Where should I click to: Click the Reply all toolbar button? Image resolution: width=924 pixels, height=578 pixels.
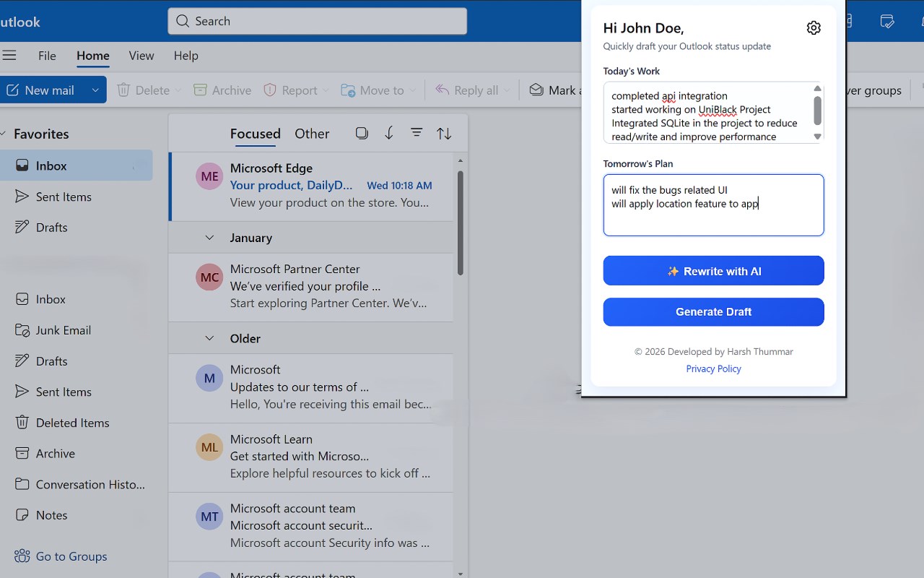pyautogui.click(x=467, y=90)
